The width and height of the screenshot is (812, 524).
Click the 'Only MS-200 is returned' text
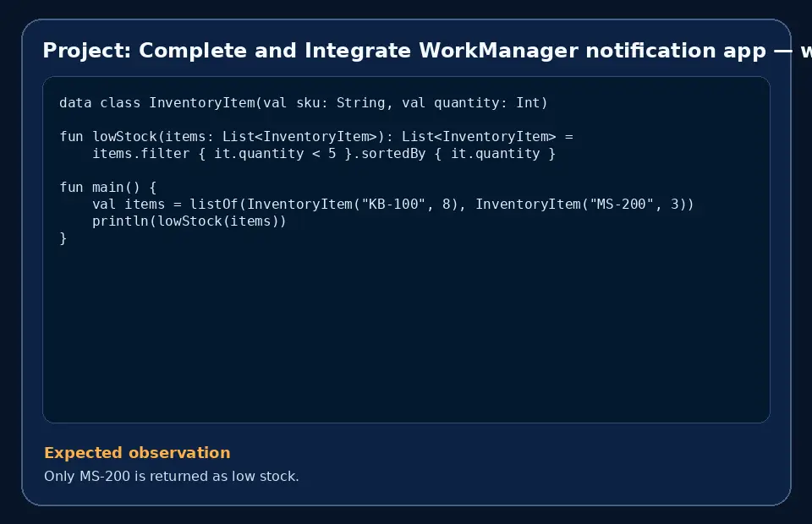tap(172, 476)
